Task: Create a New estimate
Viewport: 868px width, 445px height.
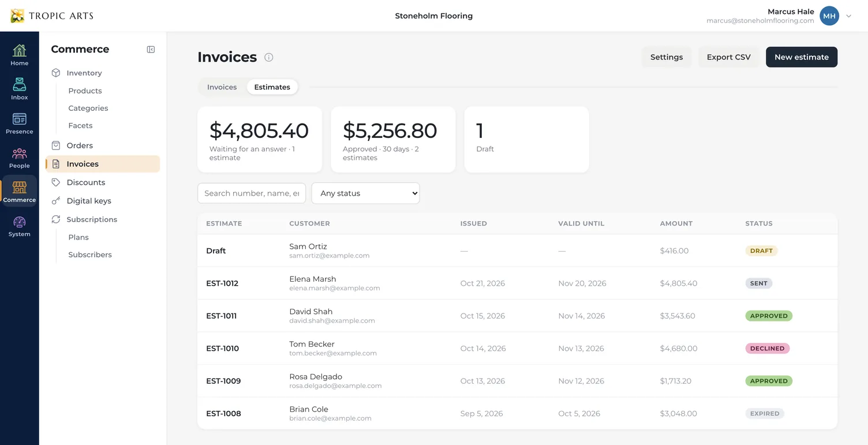Action: (x=801, y=57)
